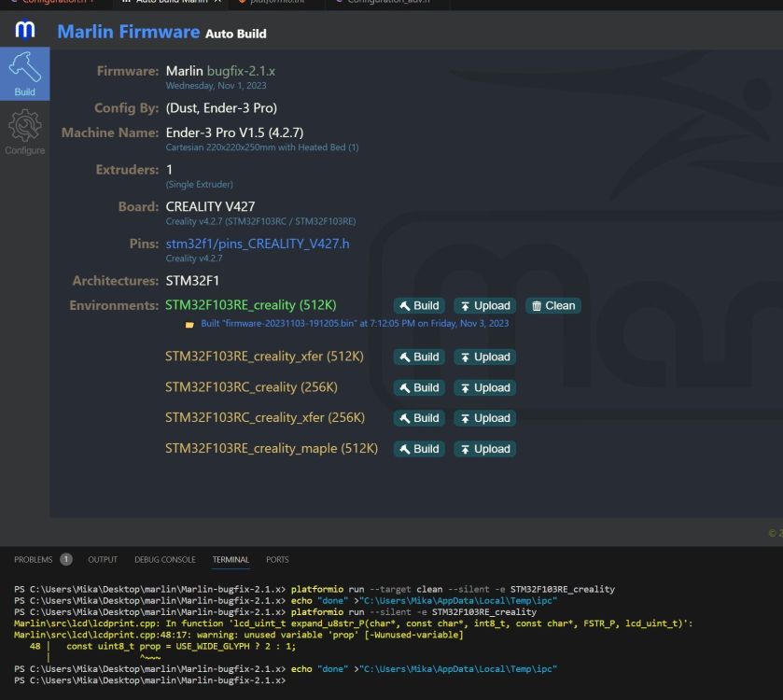The image size is (783, 700).
Task: Build STM32F103RC_creality_xfer environment
Action: (419, 418)
